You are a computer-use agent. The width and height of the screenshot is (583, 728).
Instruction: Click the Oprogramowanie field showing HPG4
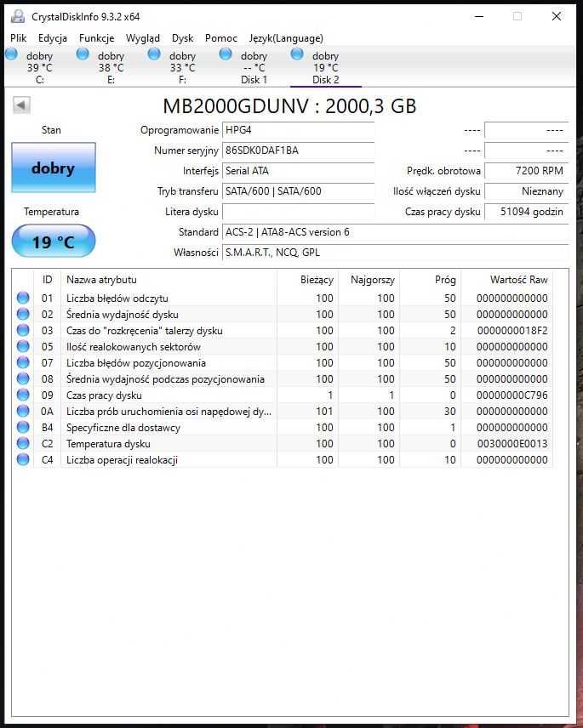coord(298,130)
